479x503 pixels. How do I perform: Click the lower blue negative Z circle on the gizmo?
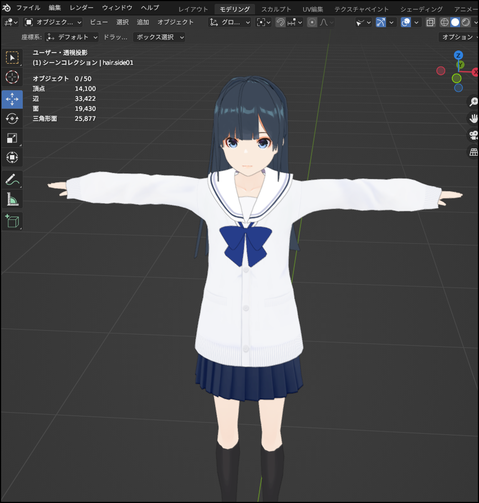458,88
